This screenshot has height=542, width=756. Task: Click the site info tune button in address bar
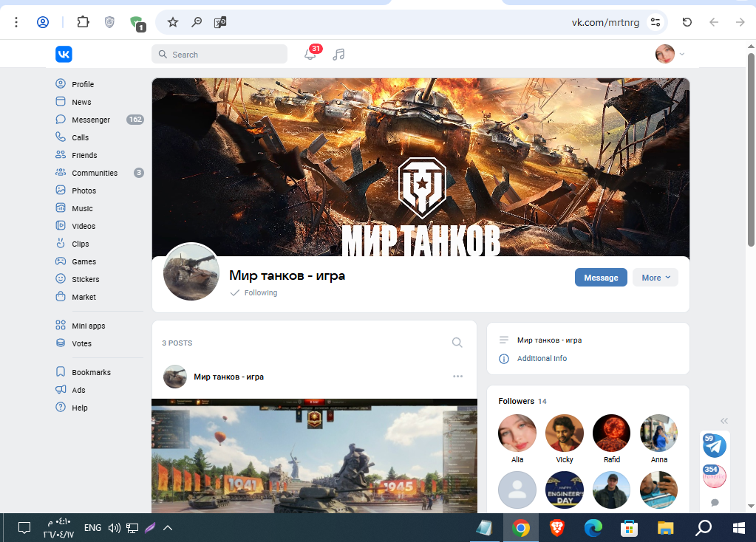(x=655, y=22)
